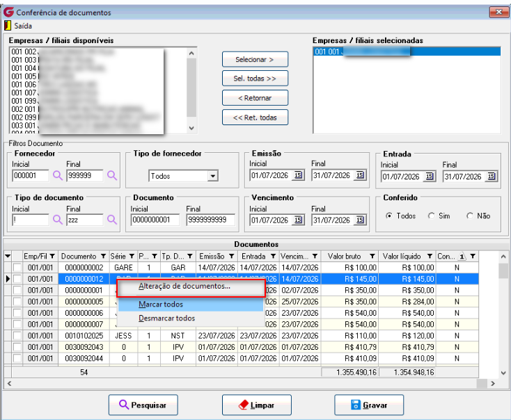This screenshot has width=511, height=420.
Task: Check the row checkbox for document 0000000001
Action: coord(17,291)
